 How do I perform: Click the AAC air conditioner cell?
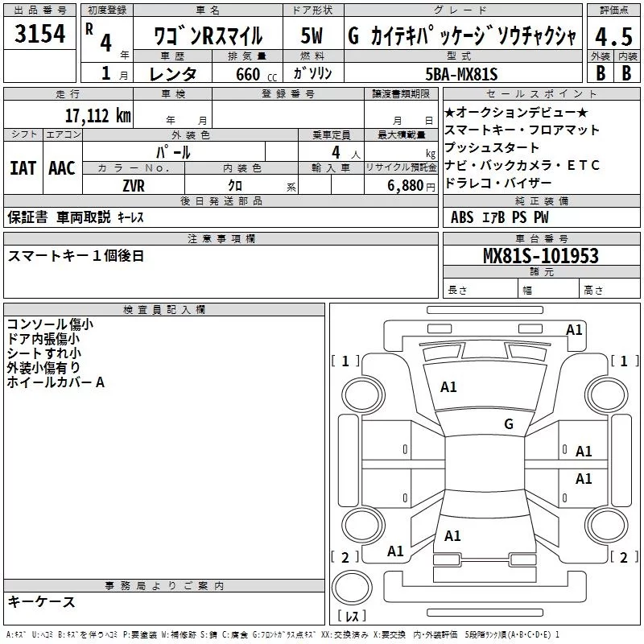(61, 168)
